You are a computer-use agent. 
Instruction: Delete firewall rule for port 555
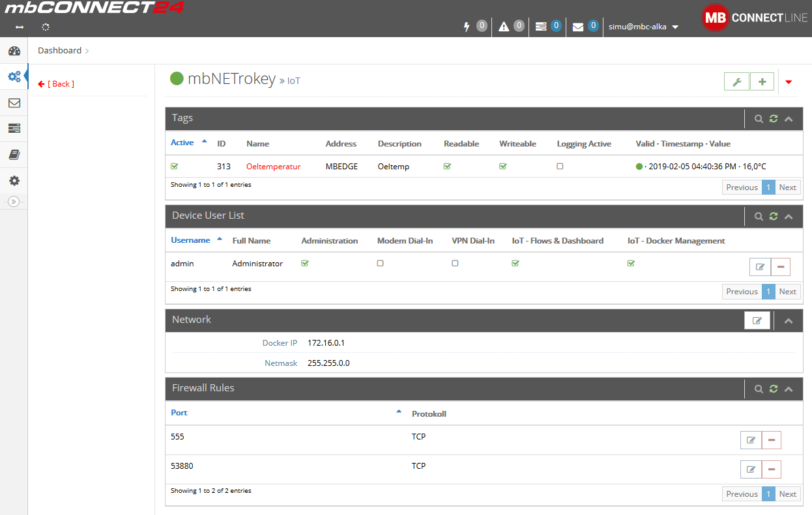772,440
